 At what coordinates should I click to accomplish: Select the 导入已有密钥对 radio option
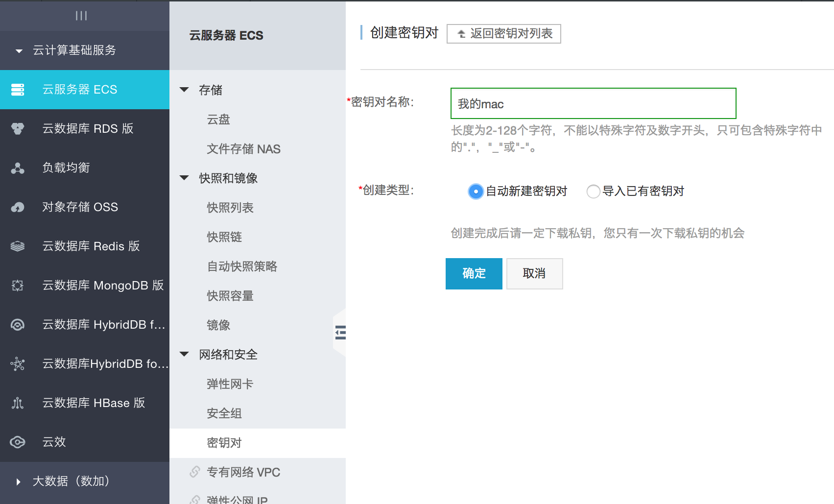click(x=593, y=191)
